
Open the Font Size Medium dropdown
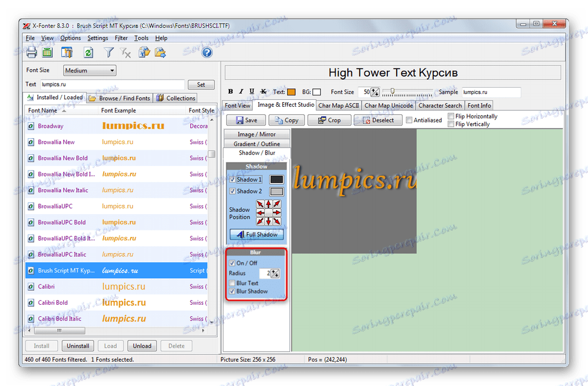point(90,71)
